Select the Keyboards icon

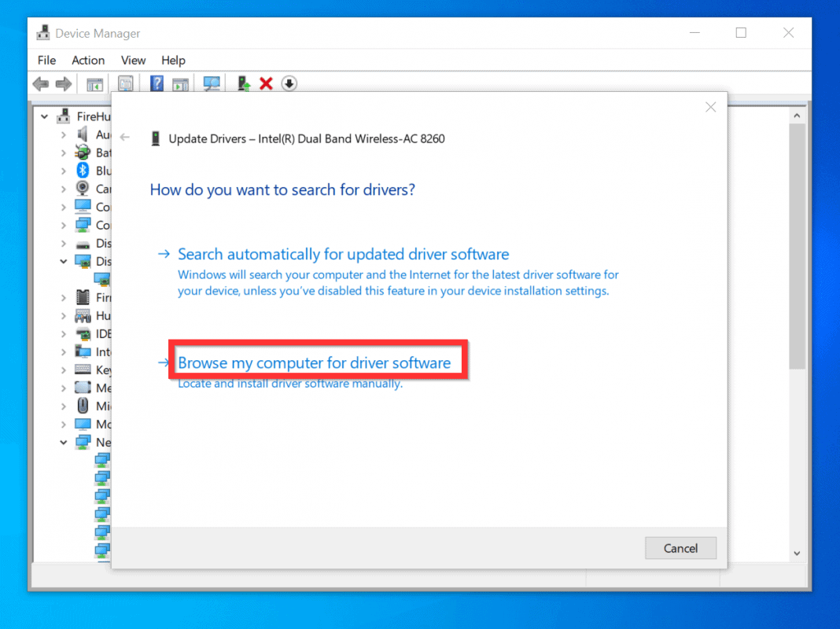[x=83, y=369]
